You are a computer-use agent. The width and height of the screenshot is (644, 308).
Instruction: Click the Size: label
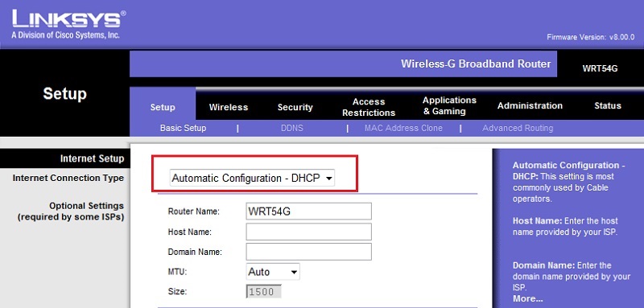coord(177,292)
